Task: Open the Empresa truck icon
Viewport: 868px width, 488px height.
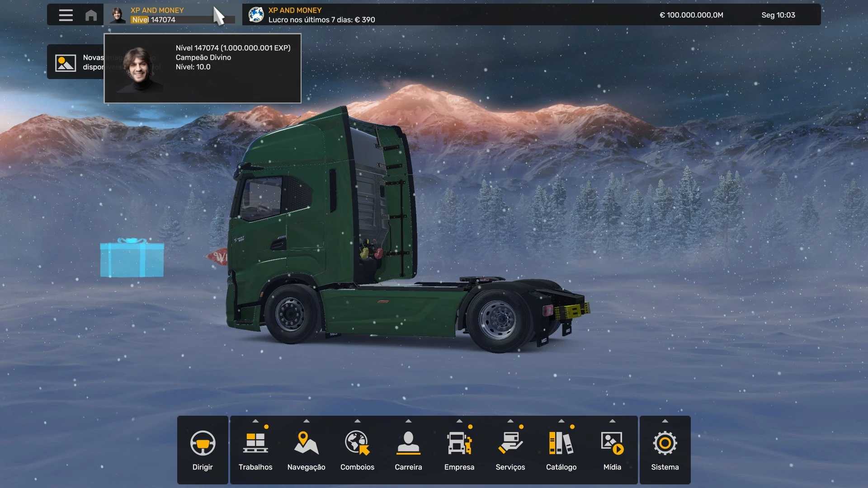Action: tap(459, 443)
